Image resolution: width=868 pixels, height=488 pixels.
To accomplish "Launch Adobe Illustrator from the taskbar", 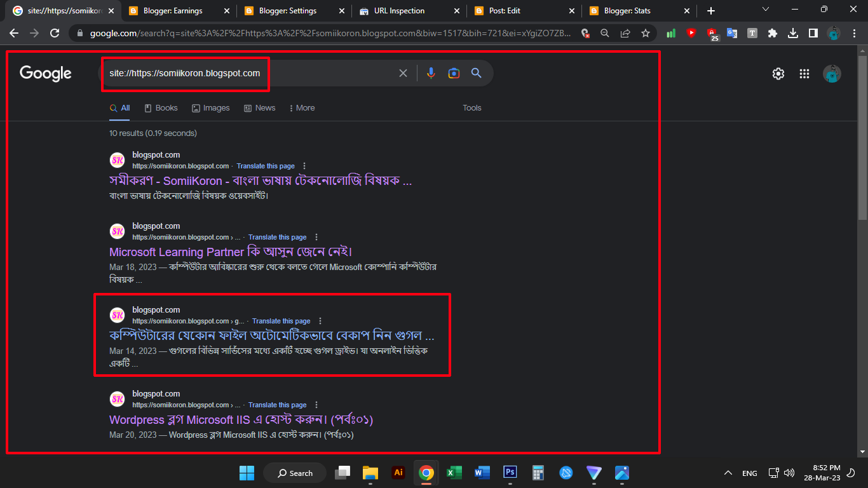I will click(x=398, y=473).
